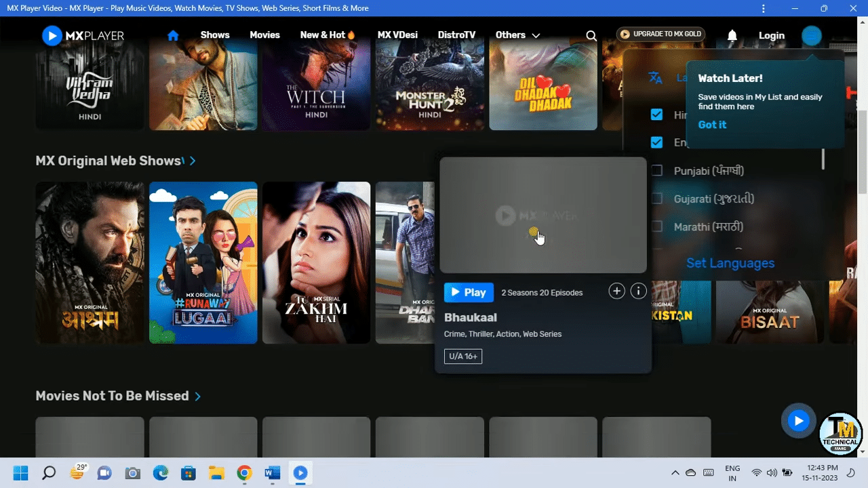Open the Shows tab
This screenshot has height=488, width=868.
[215, 35]
